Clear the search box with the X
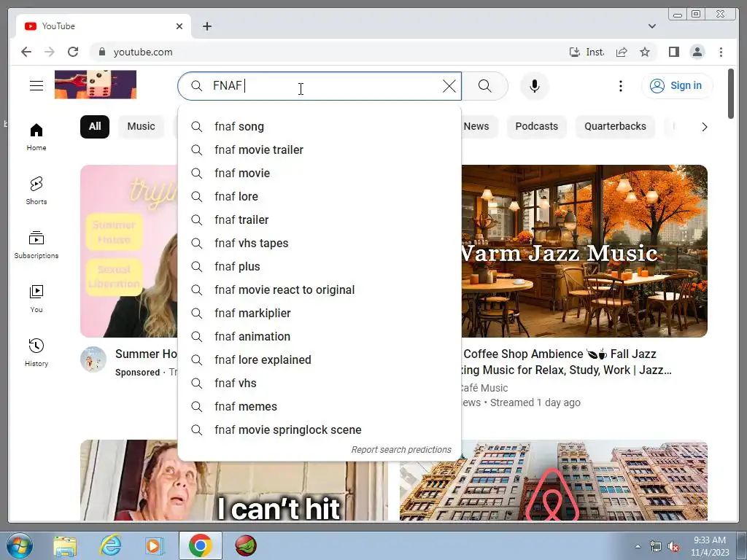Image resolution: width=747 pixels, height=560 pixels. pos(449,86)
